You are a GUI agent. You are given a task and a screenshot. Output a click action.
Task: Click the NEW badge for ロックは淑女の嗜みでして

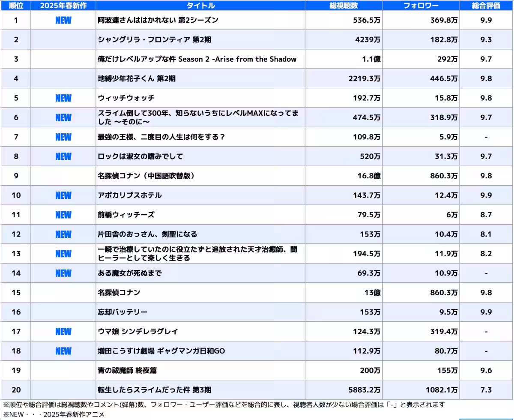click(x=63, y=156)
